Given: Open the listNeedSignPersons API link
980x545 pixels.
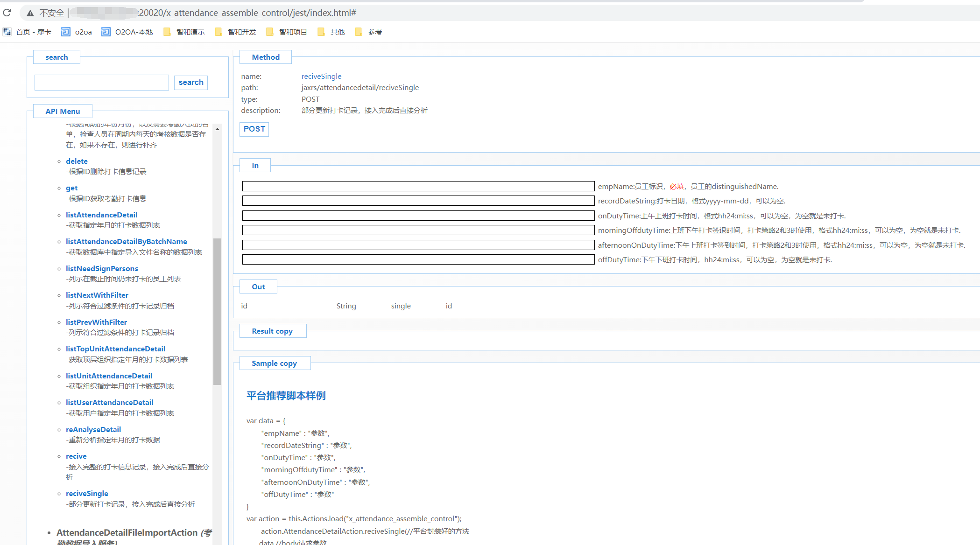Looking at the screenshot, I should 102,268.
